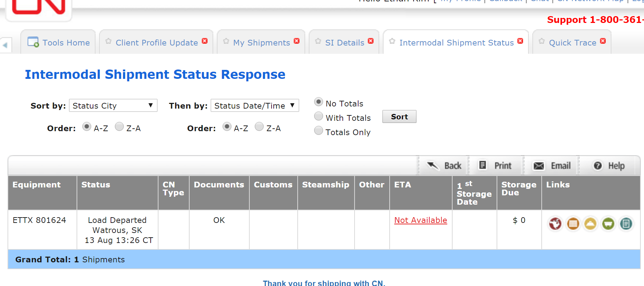Close the My Shipments tab
Viewport: 644px width, 286px height.
pyautogui.click(x=297, y=41)
